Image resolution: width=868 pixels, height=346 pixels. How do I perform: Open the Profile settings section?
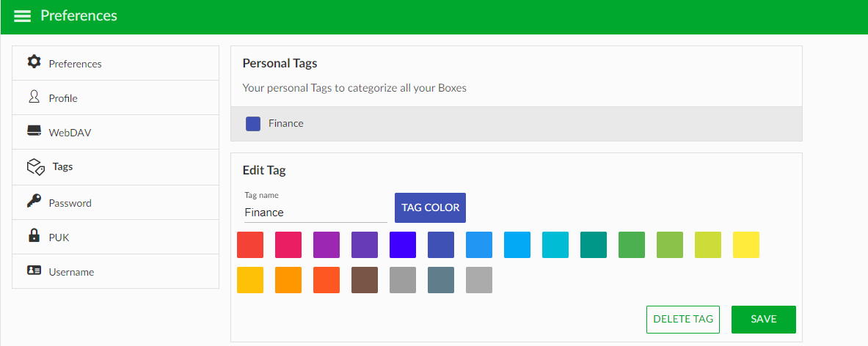click(116, 97)
